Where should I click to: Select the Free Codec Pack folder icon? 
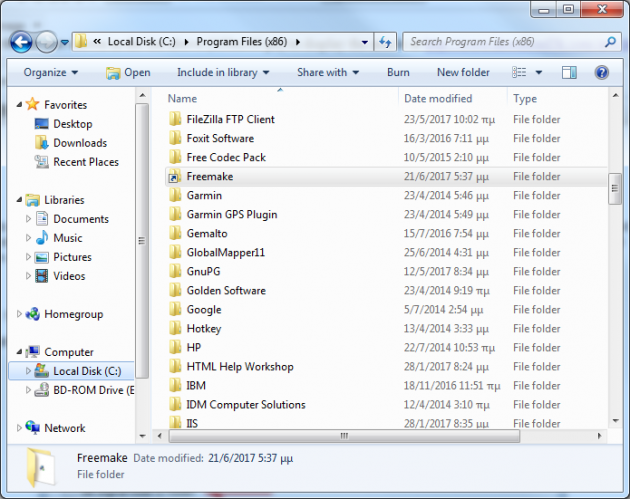pyautogui.click(x=174, y=157)
